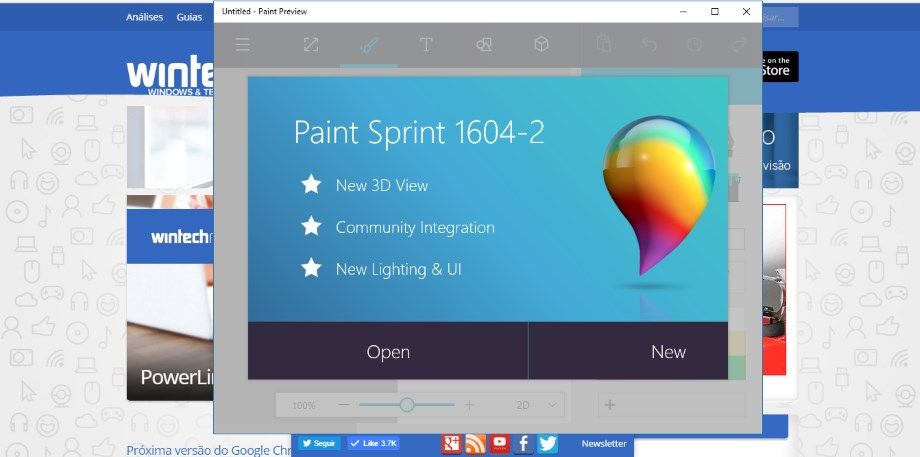Open the 2D shapes tool
The image size is (920, 457).
click(x=484, y=45)
